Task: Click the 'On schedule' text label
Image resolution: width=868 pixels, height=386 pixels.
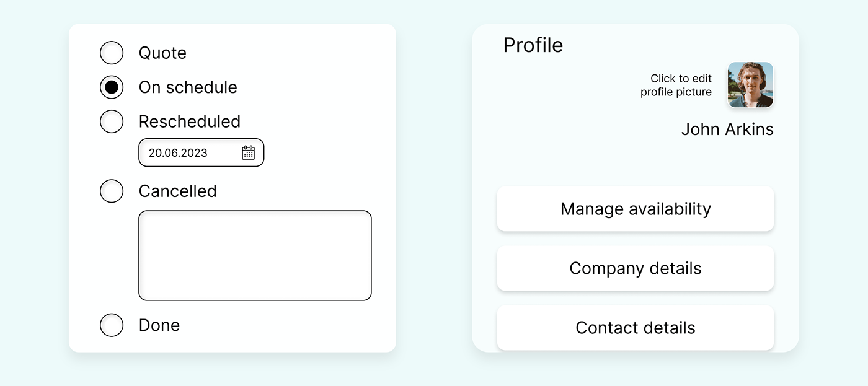Action: point(188,87)
